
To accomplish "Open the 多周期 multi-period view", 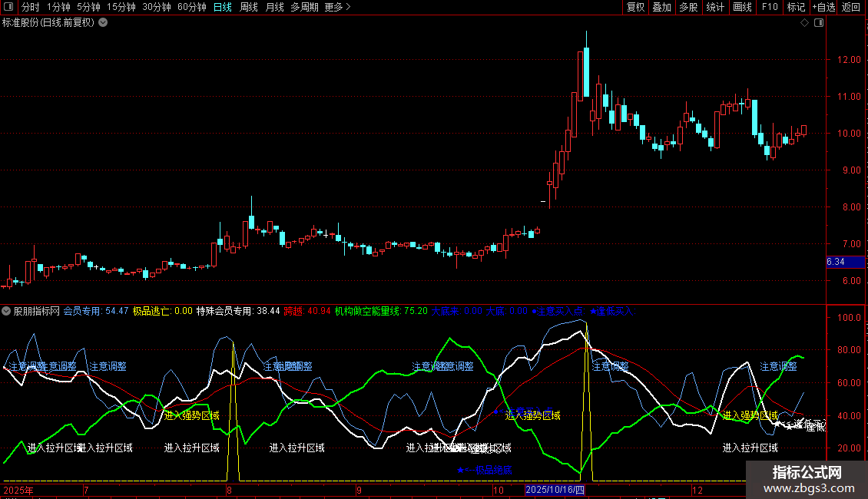I will [x=304, y=7].
